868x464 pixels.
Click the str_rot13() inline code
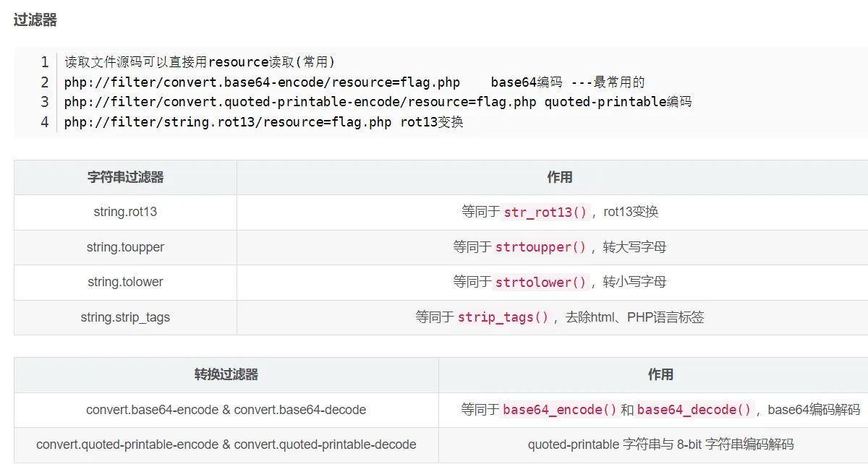pyautogui.click(x=546, y=212)
